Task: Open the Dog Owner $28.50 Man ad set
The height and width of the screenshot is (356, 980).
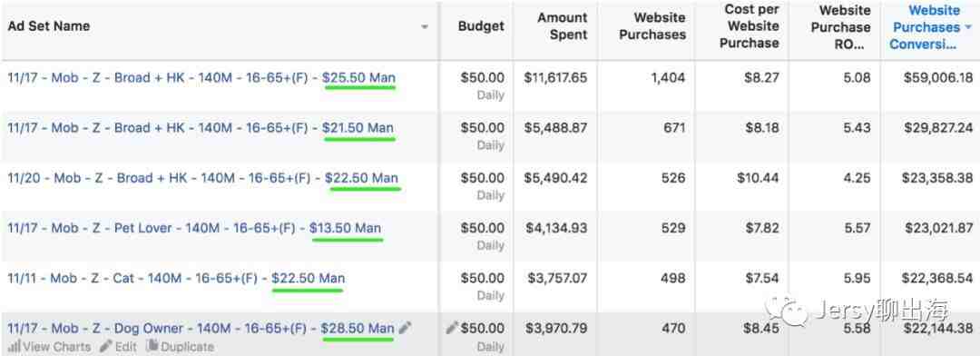Action: (x=201, y=329)
